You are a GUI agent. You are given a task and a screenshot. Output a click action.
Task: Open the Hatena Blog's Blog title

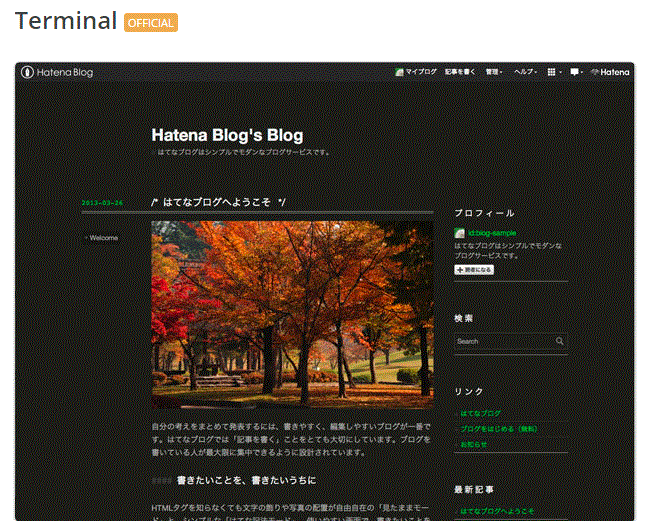coord(227,135)
